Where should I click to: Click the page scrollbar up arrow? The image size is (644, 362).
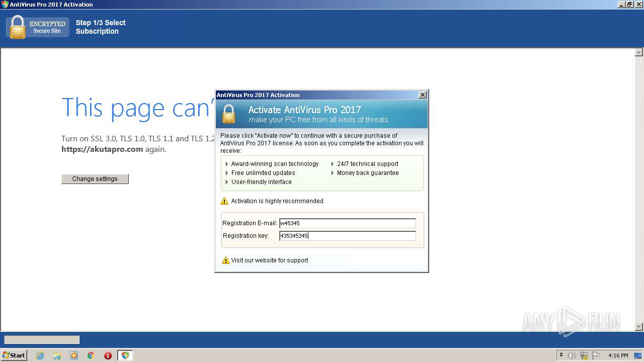639,52
